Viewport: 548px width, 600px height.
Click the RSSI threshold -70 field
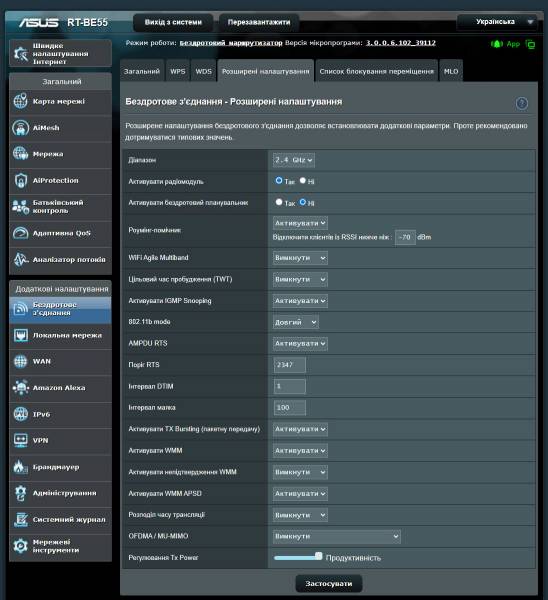pos(405,237)
